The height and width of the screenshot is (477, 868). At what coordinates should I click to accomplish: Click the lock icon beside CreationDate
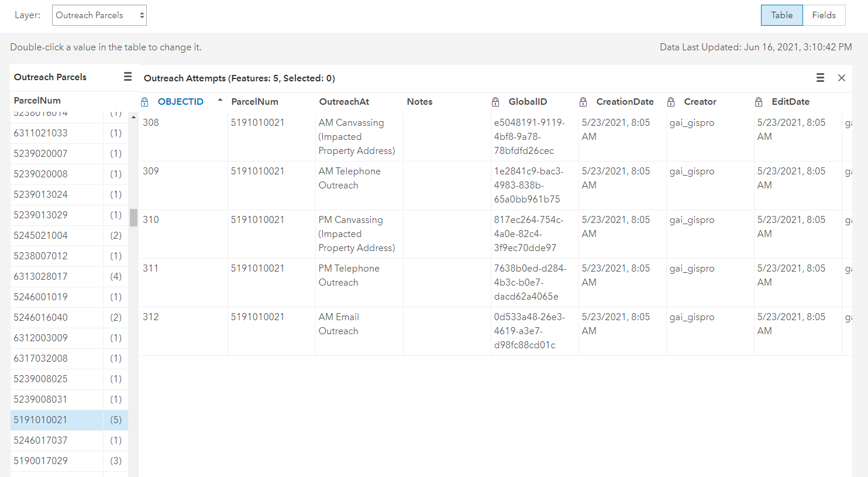583,102
